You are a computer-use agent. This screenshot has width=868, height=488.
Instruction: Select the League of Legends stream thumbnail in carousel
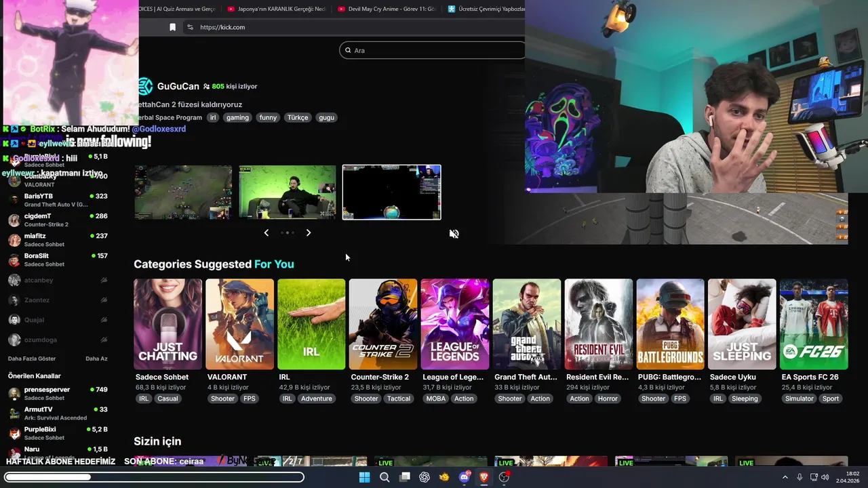183,192
